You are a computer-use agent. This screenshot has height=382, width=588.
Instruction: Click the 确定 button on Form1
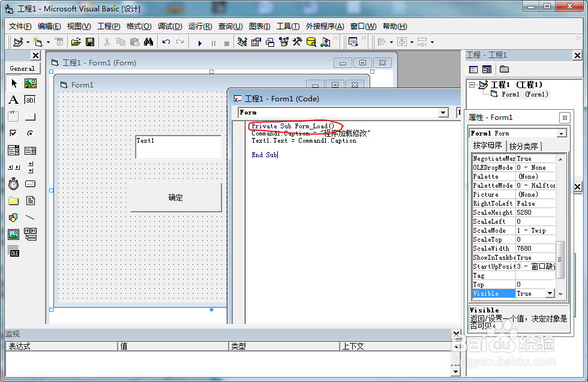click(176, 197)
